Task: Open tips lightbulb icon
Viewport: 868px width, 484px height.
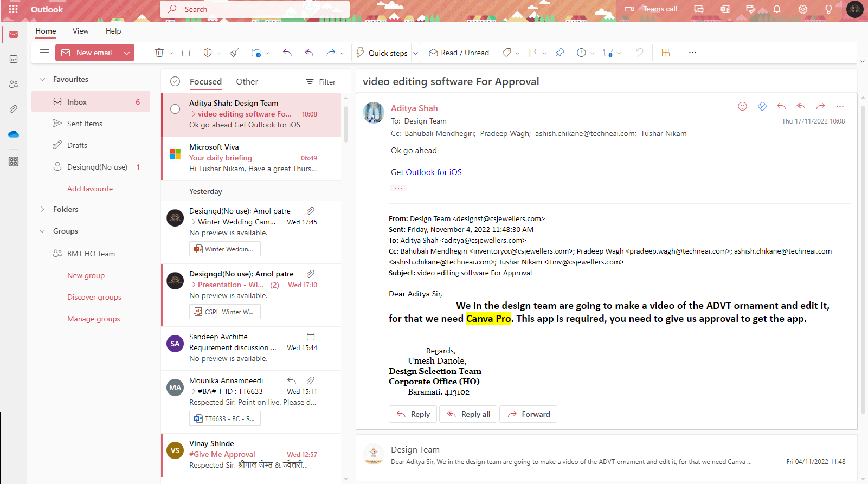Action: click(829, 9)
